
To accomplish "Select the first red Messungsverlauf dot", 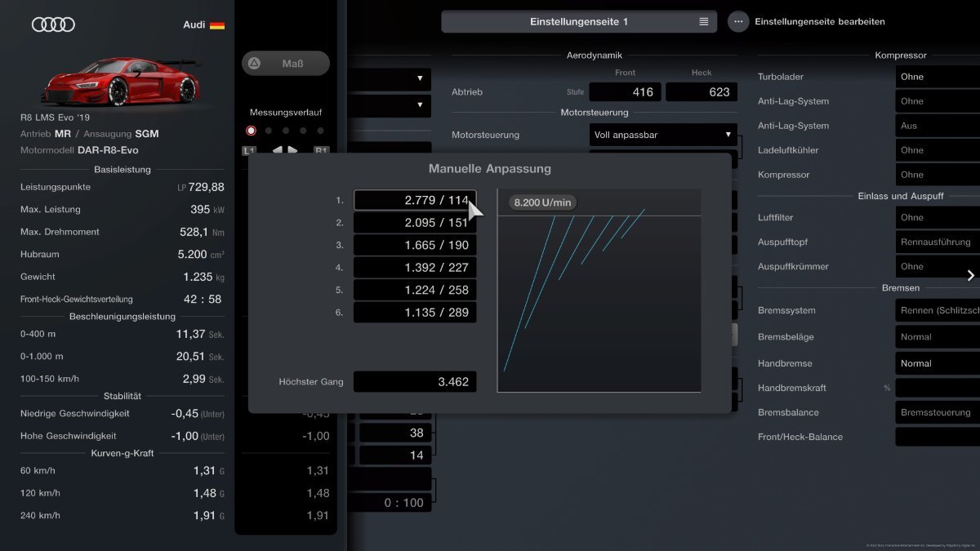I will coord(251,131).
